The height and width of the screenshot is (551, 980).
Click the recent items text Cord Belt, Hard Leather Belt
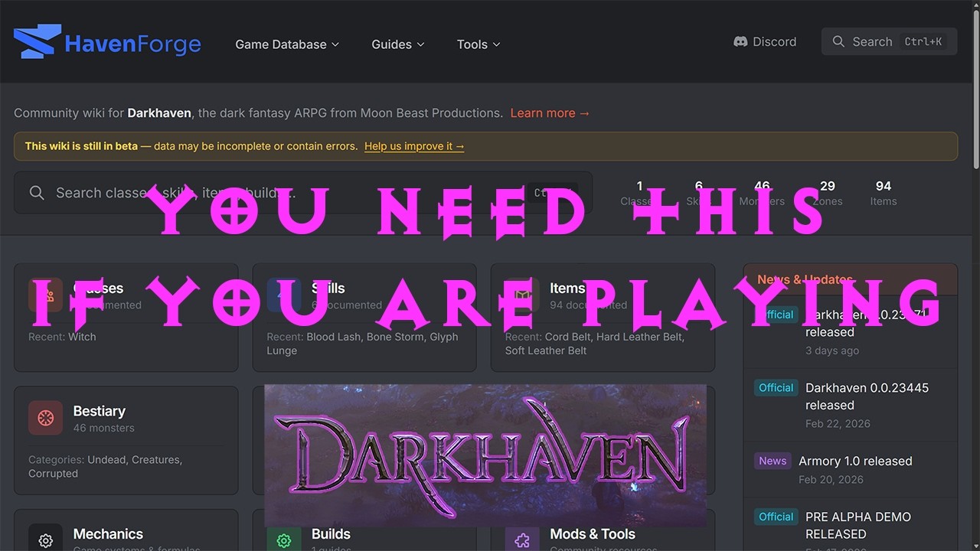[615, 337]
